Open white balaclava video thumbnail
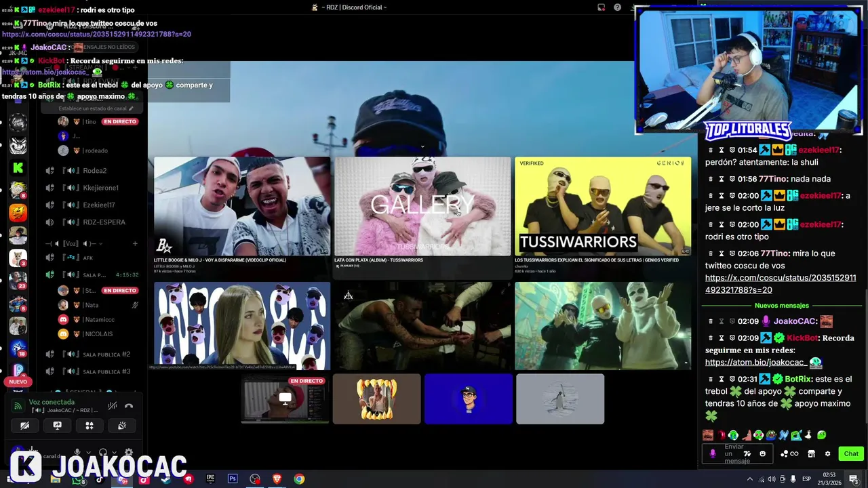Screen dimensions: 868x488 click(603, 326)
